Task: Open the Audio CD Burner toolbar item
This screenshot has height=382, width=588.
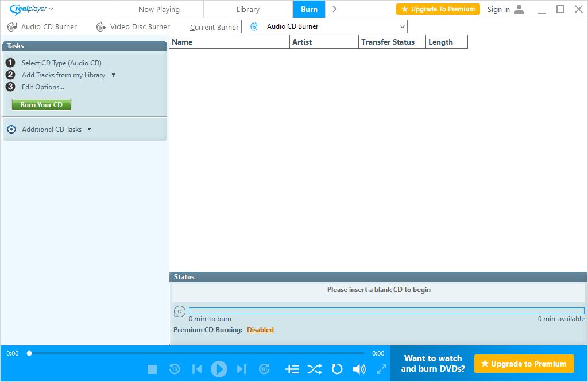Action: (42, 26)
